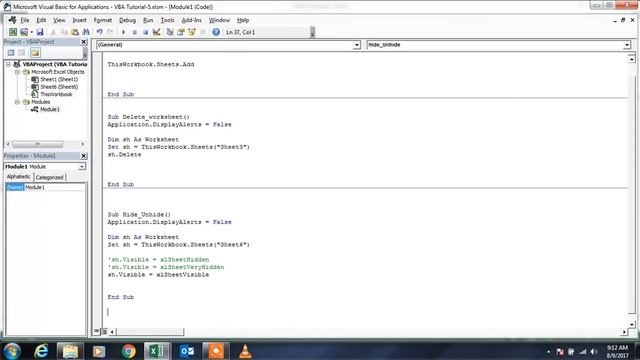The image size is (640, 360).
Task: Toggle Design Mode icon
Action: 156,32
